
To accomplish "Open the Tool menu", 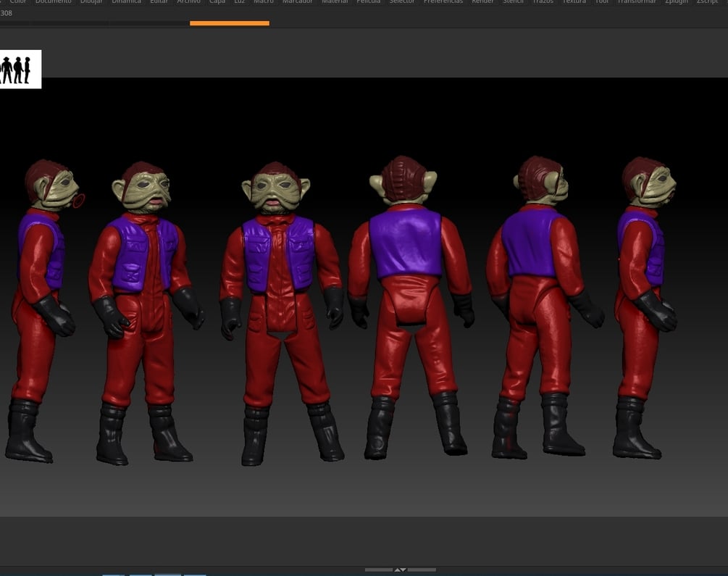I will click(602, 2).
